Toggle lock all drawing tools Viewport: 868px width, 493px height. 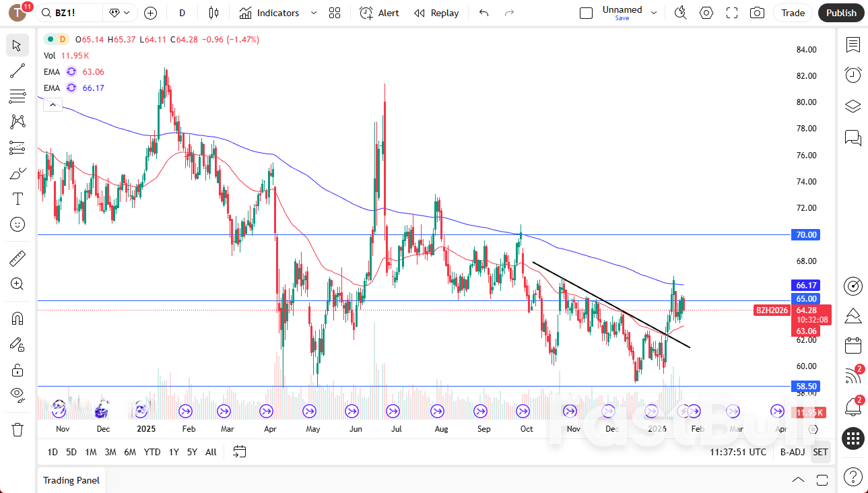[18, 370]
